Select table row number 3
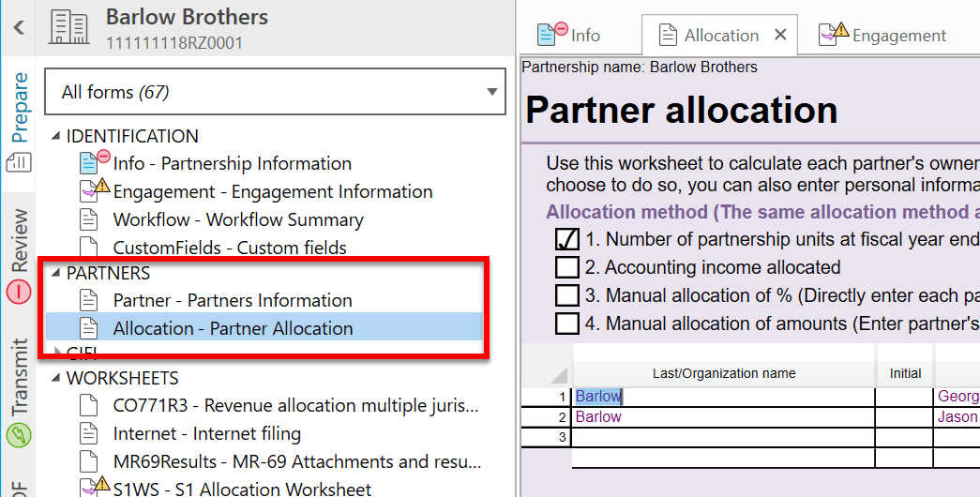The height and width of the screenshot is (497, 980). coord(546,437)
